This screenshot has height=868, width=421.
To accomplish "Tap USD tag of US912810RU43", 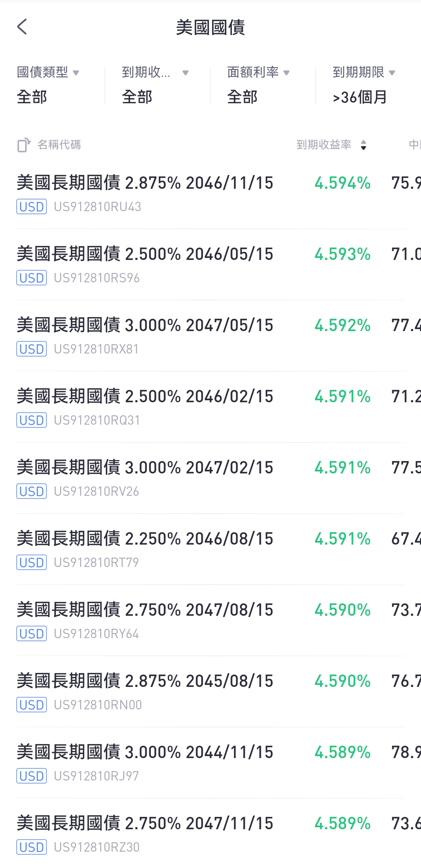I will pos(31,206).
